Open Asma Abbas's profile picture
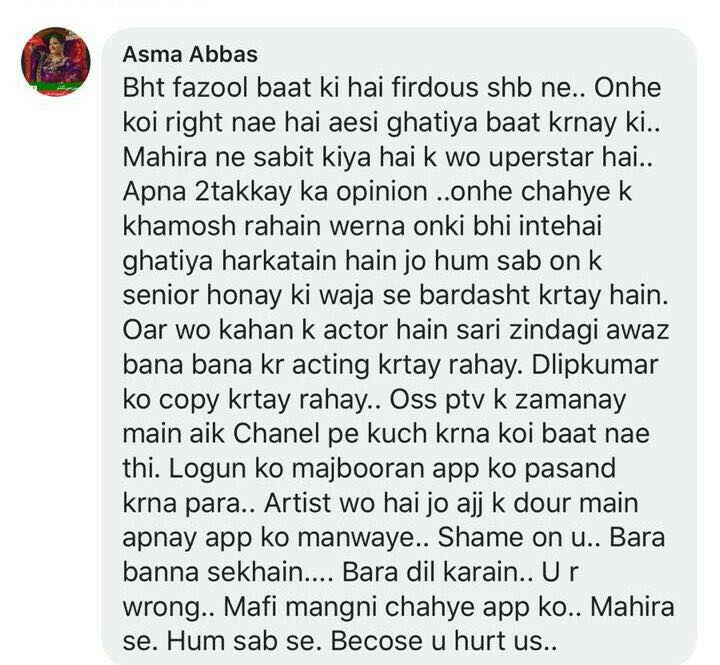Viewport: 720px width, 665px height. coord(56,62)
